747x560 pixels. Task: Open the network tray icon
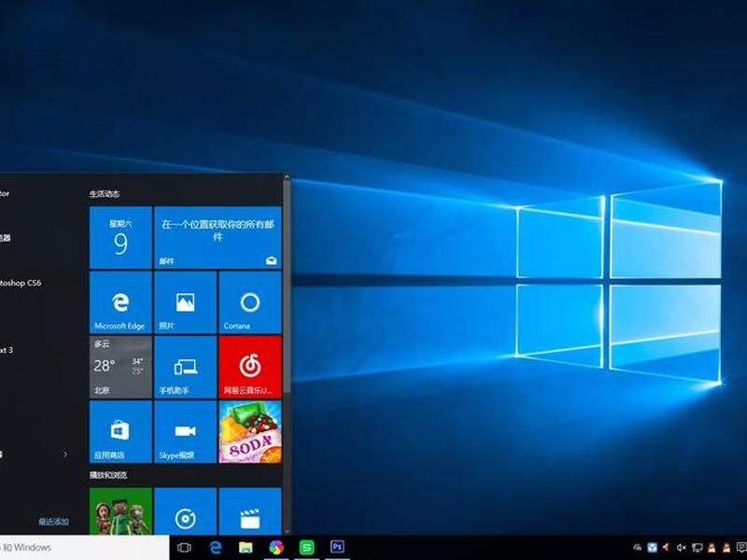tap(697, 548)
